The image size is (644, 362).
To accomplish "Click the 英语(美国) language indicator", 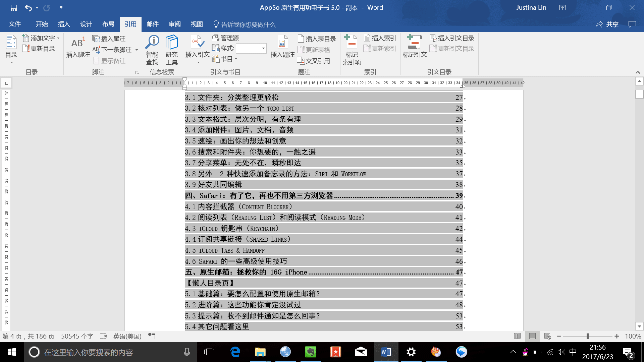I will 127,336.
